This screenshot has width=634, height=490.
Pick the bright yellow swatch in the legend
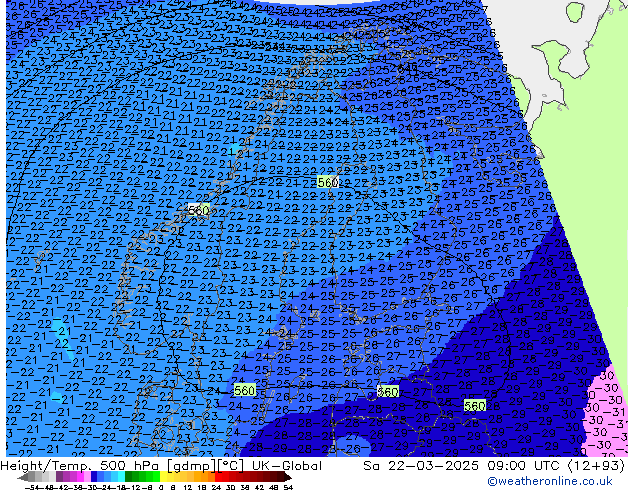point(163,477)
